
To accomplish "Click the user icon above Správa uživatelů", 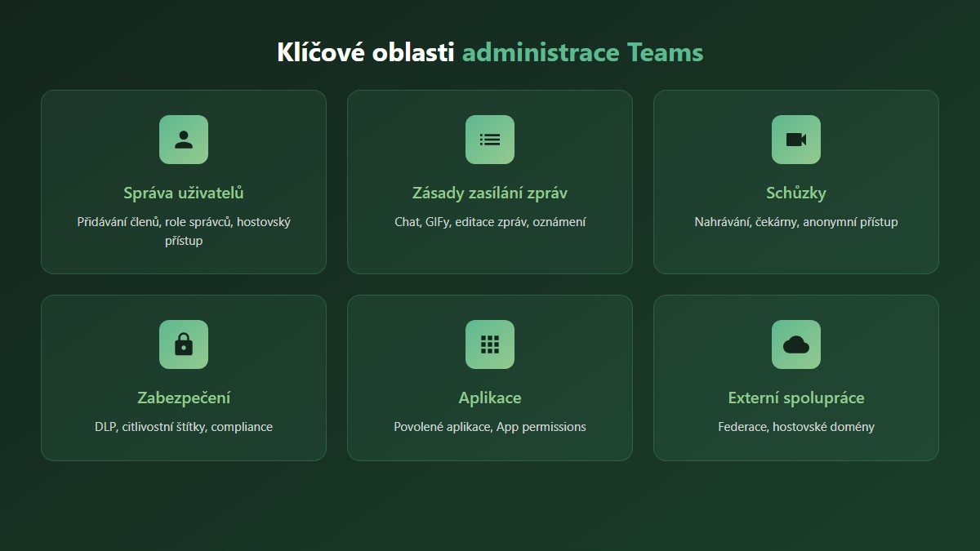I will point(184,140).
